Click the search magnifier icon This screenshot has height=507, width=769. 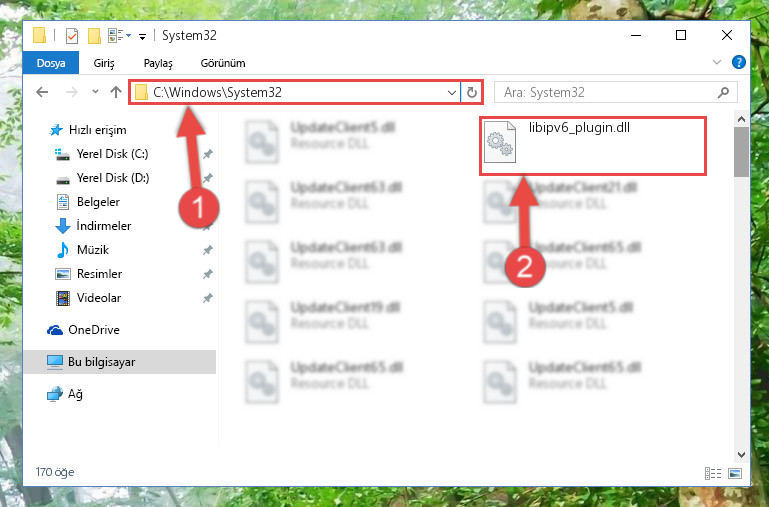(x=723, y=92)
